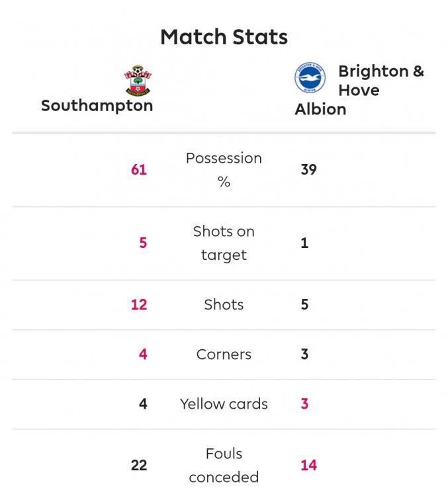Click Southampton's 5 shots on target

[143, 243]
